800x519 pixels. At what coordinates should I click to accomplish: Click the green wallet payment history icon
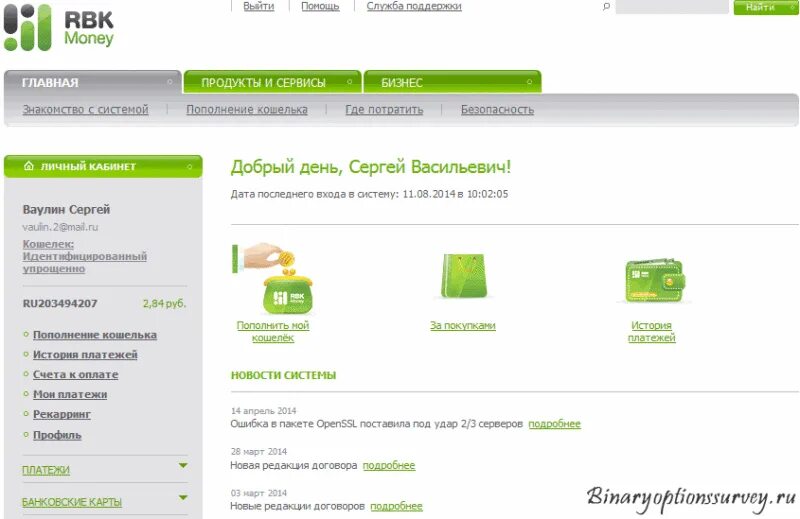point(655,280)
